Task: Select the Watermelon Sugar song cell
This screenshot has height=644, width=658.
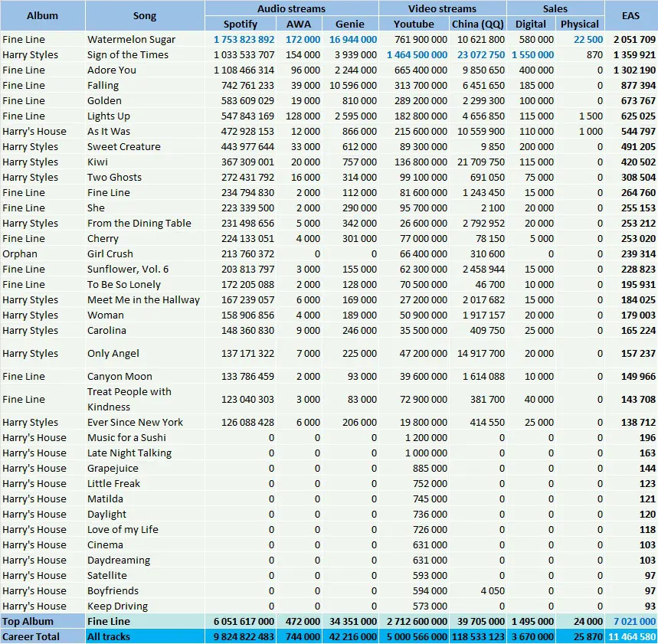Action: (145, 40)
